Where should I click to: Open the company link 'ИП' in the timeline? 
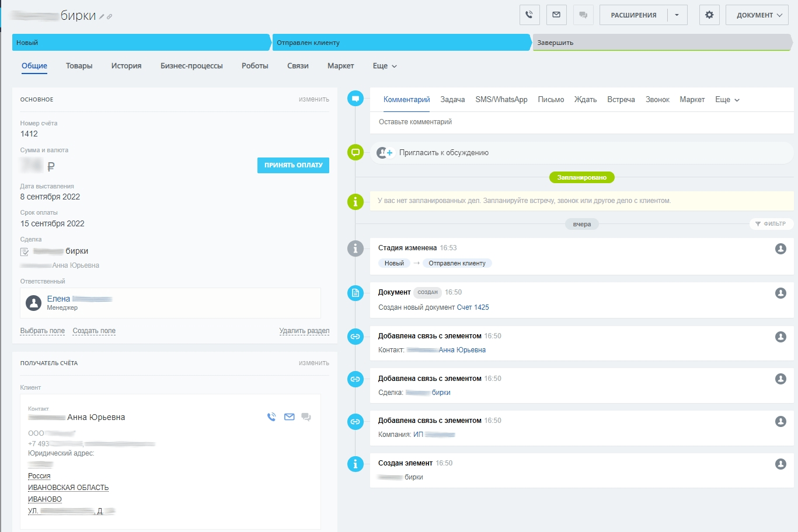[434, 435]
